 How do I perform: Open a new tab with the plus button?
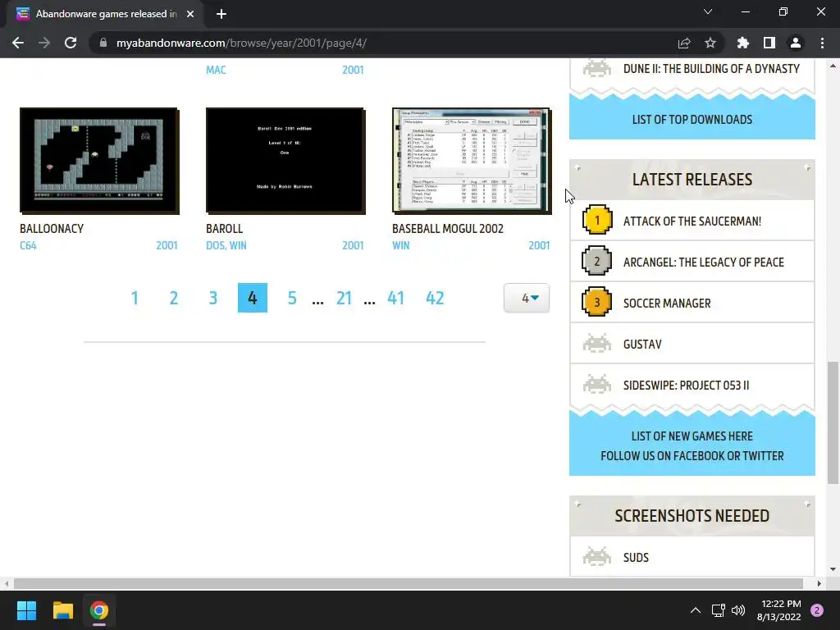pyautogui.click(x=221, y=14)
